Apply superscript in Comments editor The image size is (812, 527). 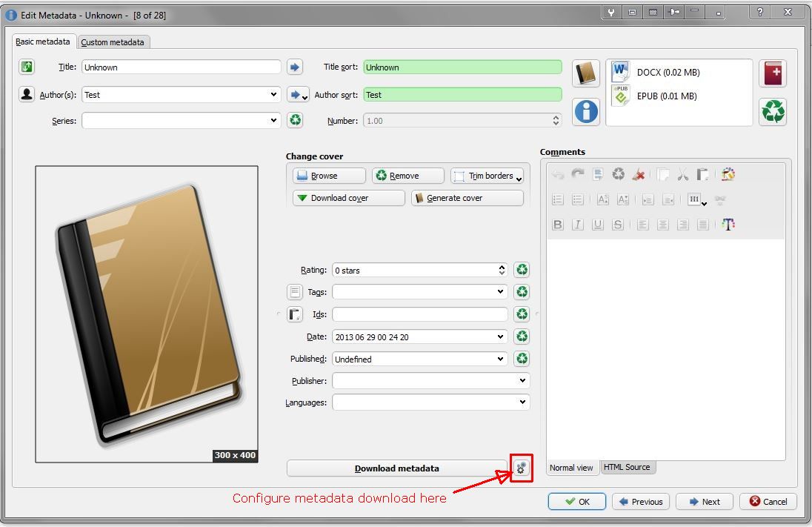pos(603,199)
